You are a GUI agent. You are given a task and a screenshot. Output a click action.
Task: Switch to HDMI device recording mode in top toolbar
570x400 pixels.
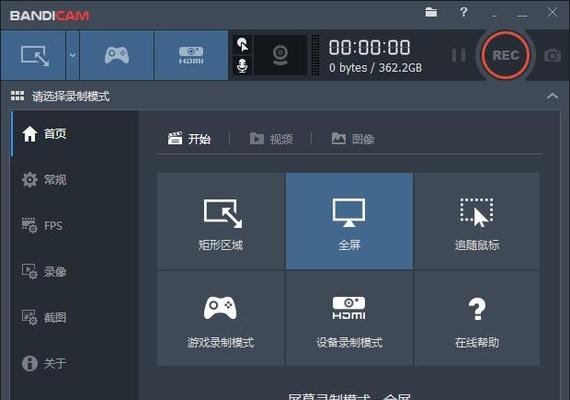tap(191, 55)
